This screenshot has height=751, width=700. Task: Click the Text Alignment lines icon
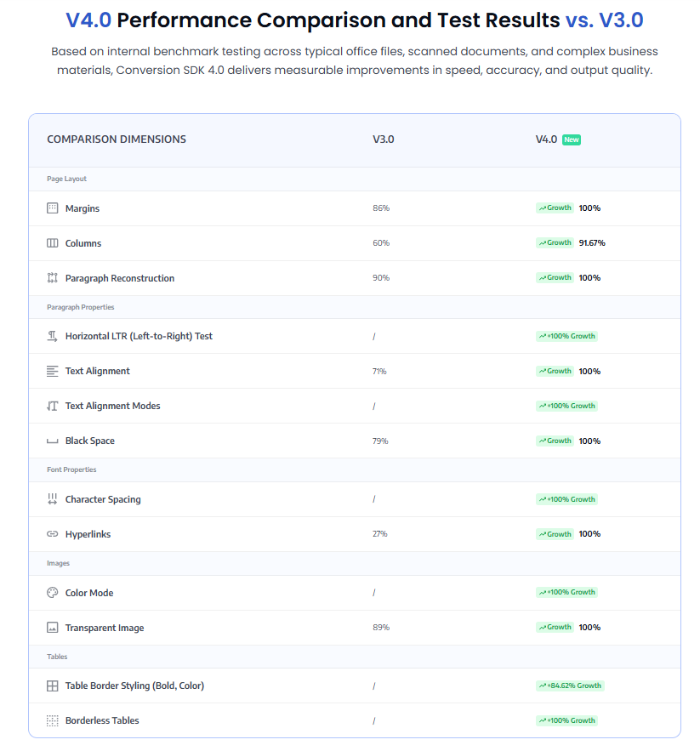pyautogui.click(x=52, y=371)
